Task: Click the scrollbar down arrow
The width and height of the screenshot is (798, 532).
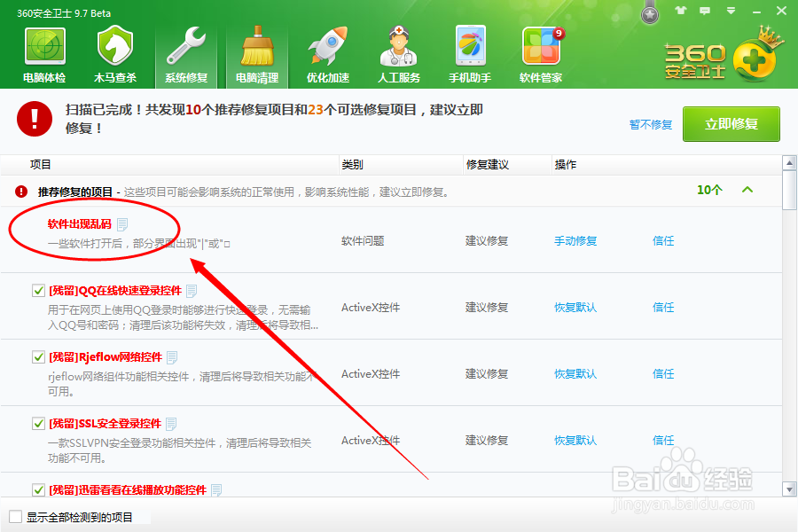Action: point(789,489)
